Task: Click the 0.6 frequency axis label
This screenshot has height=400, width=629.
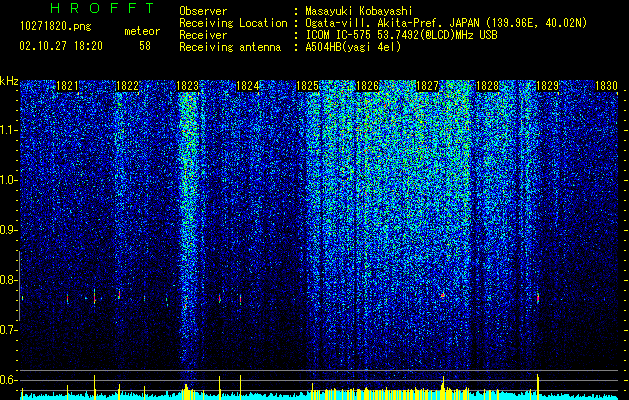Action: pos(9,380)
